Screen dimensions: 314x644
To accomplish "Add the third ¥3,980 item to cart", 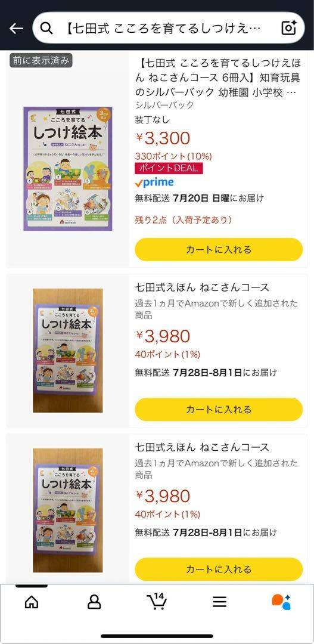I will pos(219,569).
